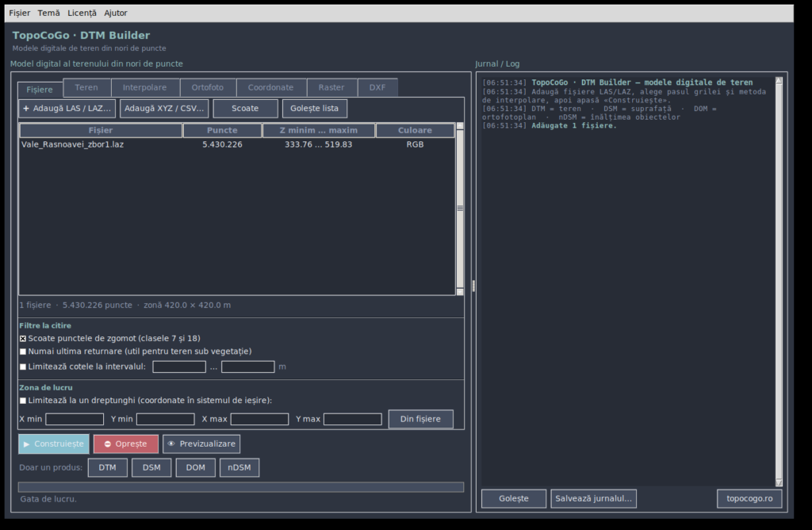Click the splitter handle between panels
The height and width of the screenshot is (530, 812).
click(x=473, y=286)
